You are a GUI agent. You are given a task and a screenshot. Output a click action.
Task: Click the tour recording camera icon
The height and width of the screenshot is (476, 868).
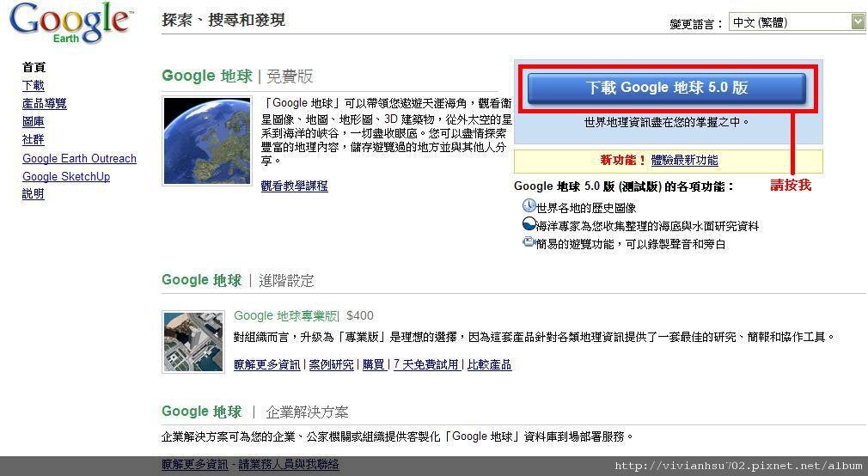click(529, 242)
